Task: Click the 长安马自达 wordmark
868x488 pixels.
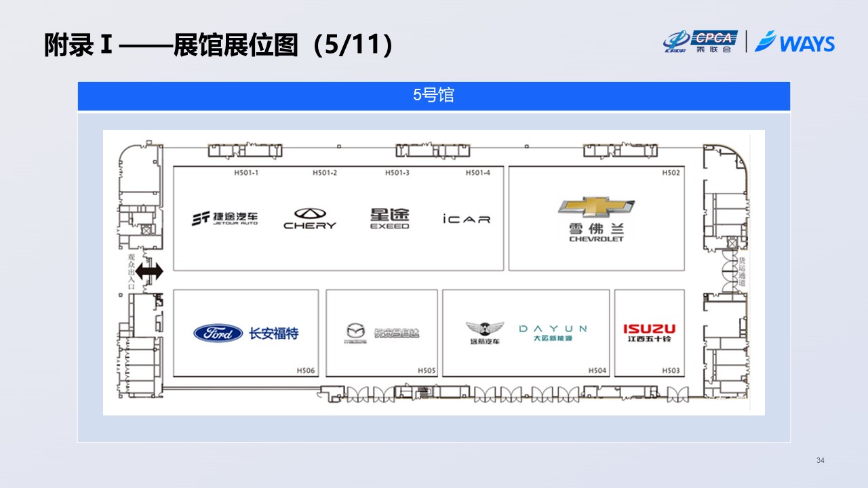Action: (397, 333)
